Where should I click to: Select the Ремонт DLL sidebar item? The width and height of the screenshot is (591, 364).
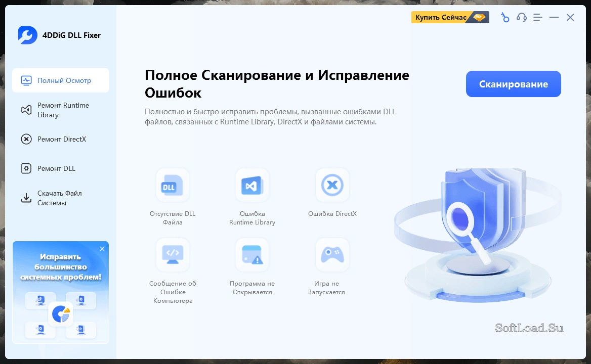61,168
